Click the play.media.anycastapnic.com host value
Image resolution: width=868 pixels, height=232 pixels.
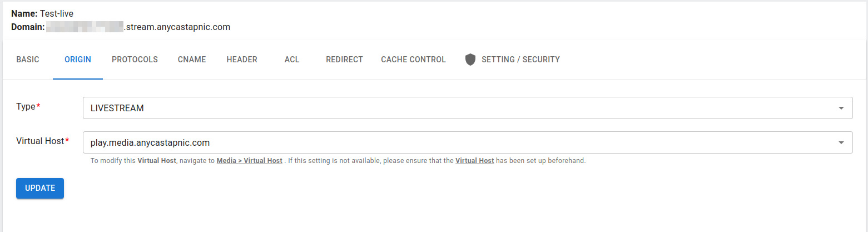click(x=150, y=143)
